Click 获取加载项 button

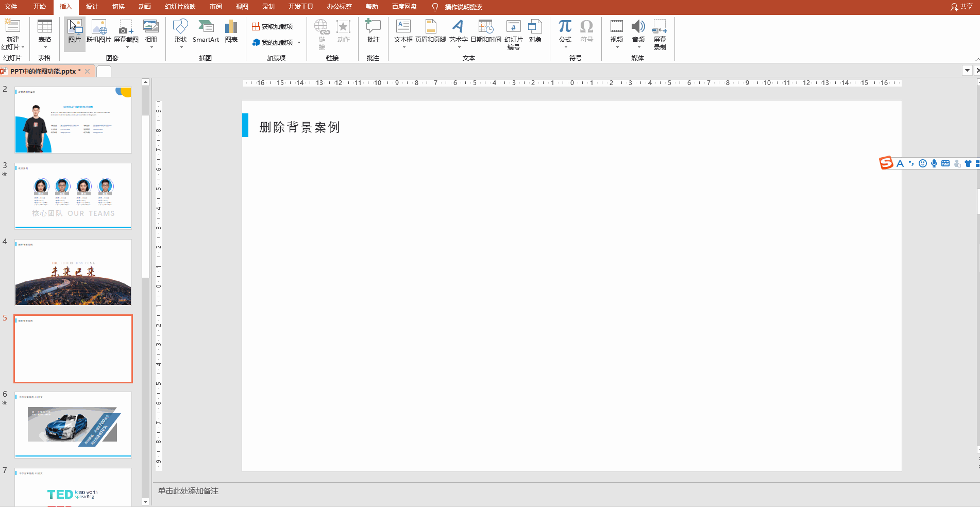273,27
